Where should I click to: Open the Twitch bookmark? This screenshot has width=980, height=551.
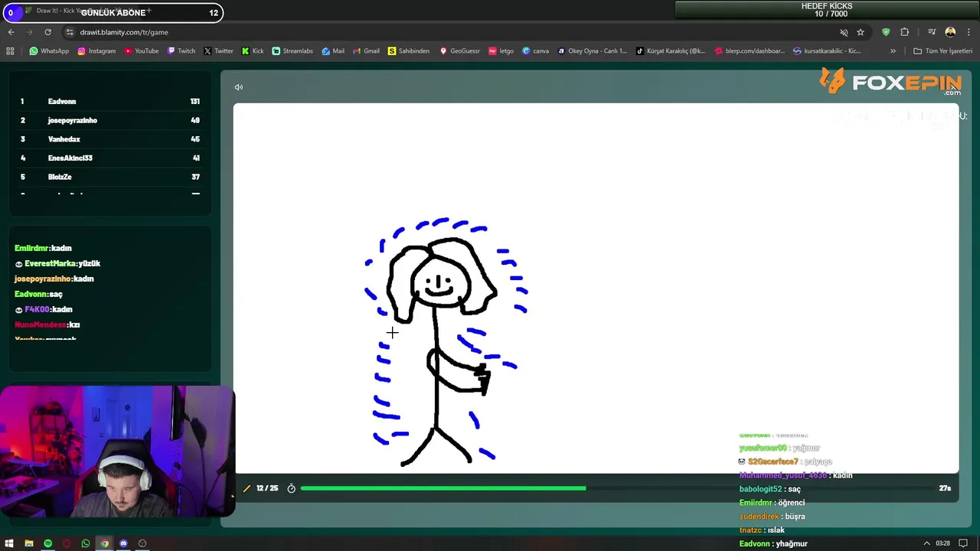pyautogui.click(x=181, y=51)
